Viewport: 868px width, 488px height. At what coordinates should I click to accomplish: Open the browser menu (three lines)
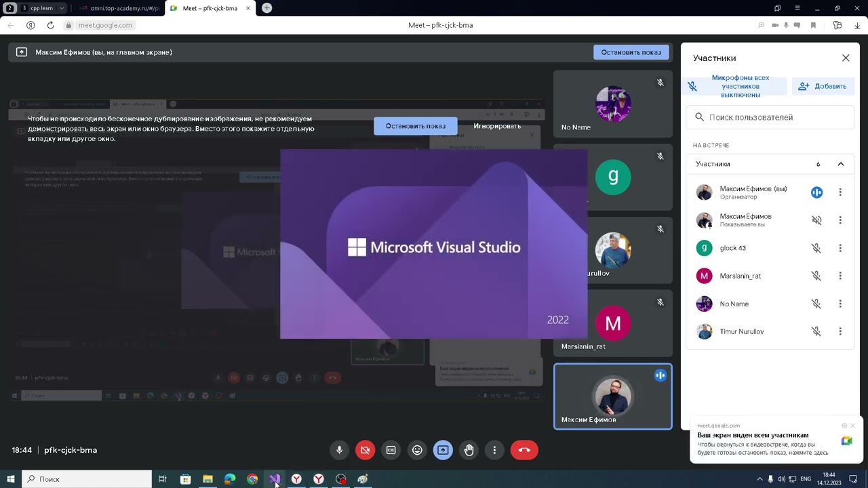click(x=797, y=8)
